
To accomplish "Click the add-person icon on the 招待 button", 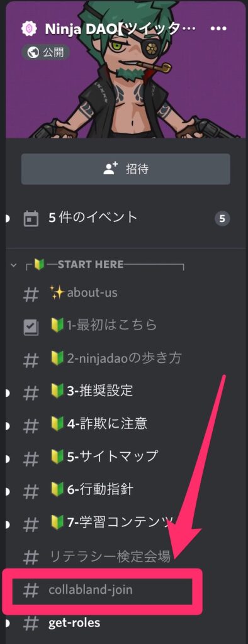I will point(110,169).
